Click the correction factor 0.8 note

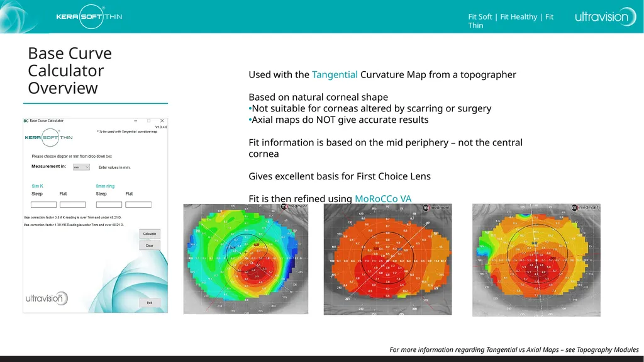(73, 217)
